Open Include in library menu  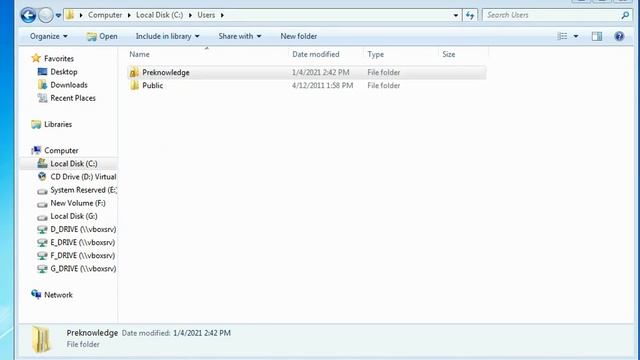click(x=167, y=36)
